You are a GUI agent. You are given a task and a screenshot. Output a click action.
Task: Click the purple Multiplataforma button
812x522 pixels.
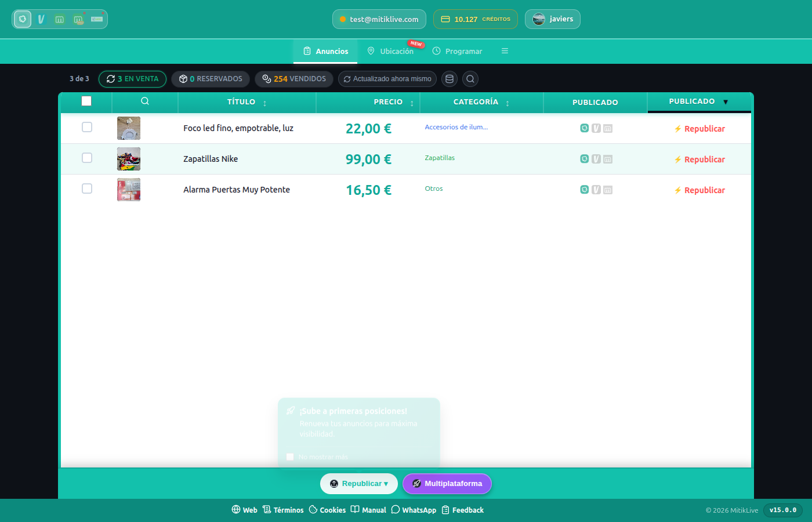(x=447, y=484)
